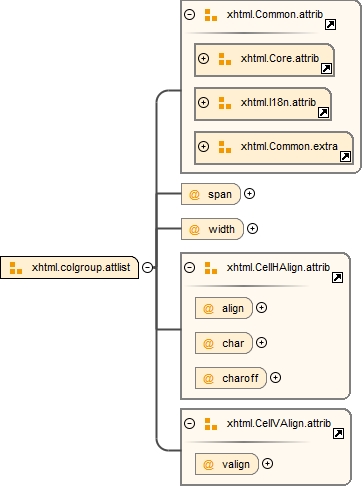The height and width of the screenshot is (487, 363).
Task: Click the xhtml.I18n.attrib reference link arrow
Action: pyautogui.click(x=323, y=112)
